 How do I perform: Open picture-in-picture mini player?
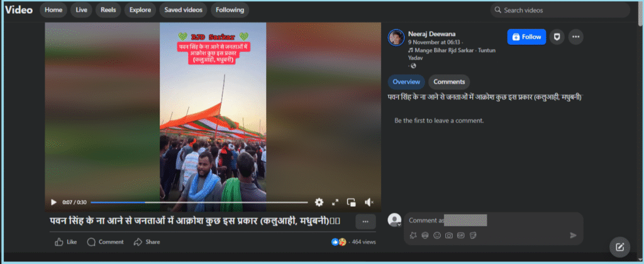coord(352,202)
